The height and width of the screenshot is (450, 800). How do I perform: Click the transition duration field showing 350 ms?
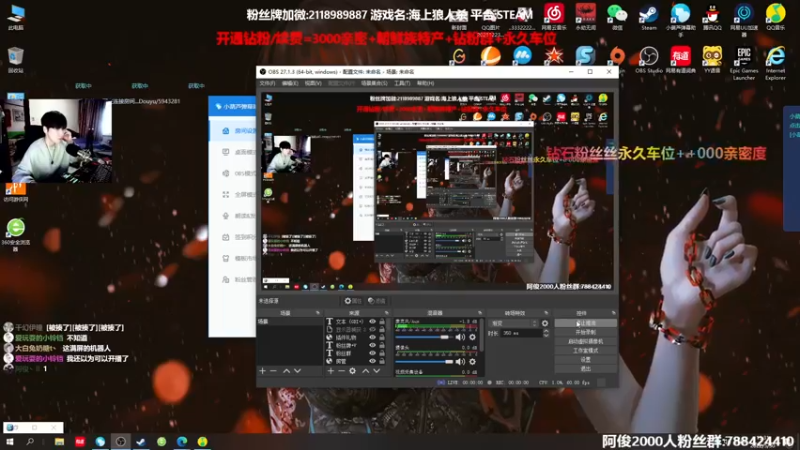521,333
